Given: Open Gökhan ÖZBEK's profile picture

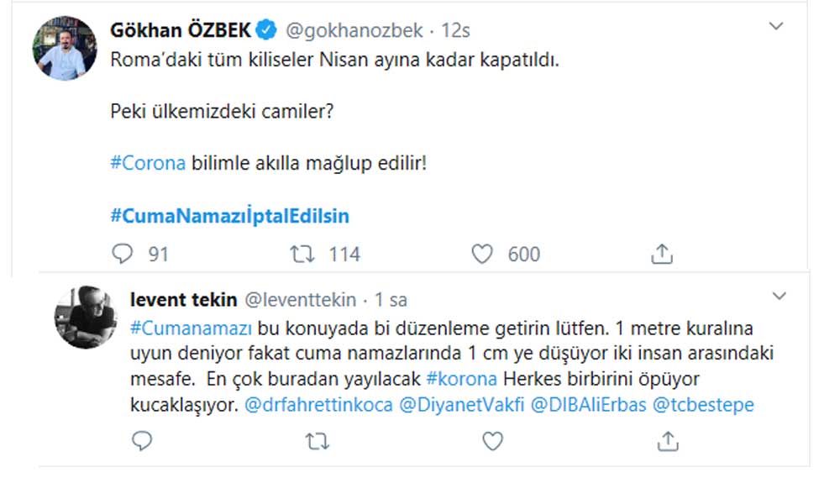Looking at the screenshot, I should point(65,48).
